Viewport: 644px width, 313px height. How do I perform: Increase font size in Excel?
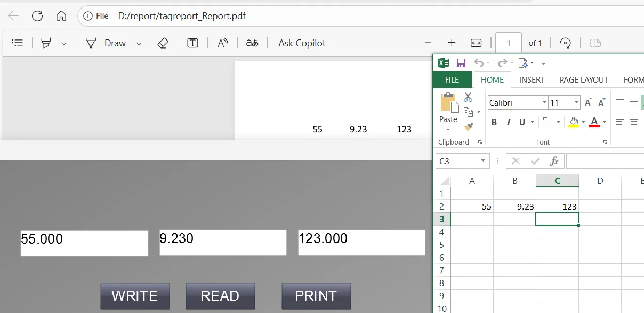[x=588, y=102]
